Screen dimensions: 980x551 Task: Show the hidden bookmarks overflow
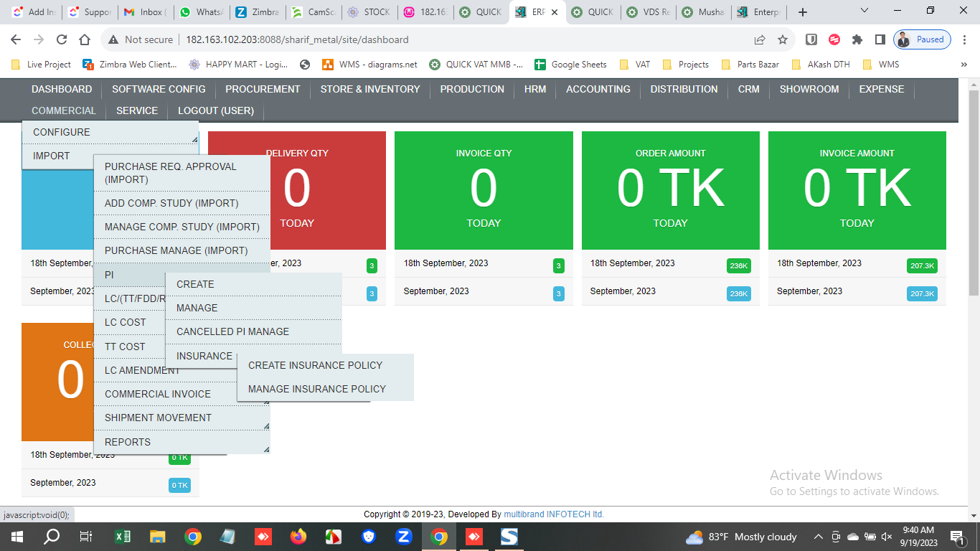point(963,65)
